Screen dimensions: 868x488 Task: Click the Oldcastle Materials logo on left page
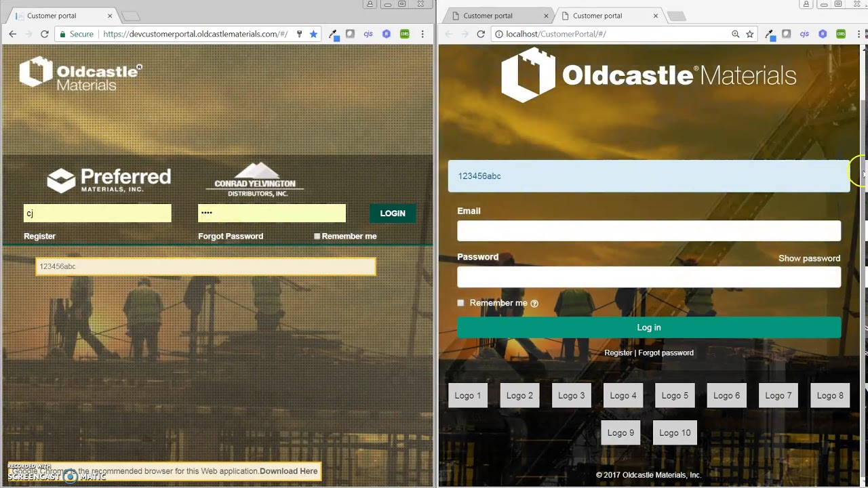(81, 73)
